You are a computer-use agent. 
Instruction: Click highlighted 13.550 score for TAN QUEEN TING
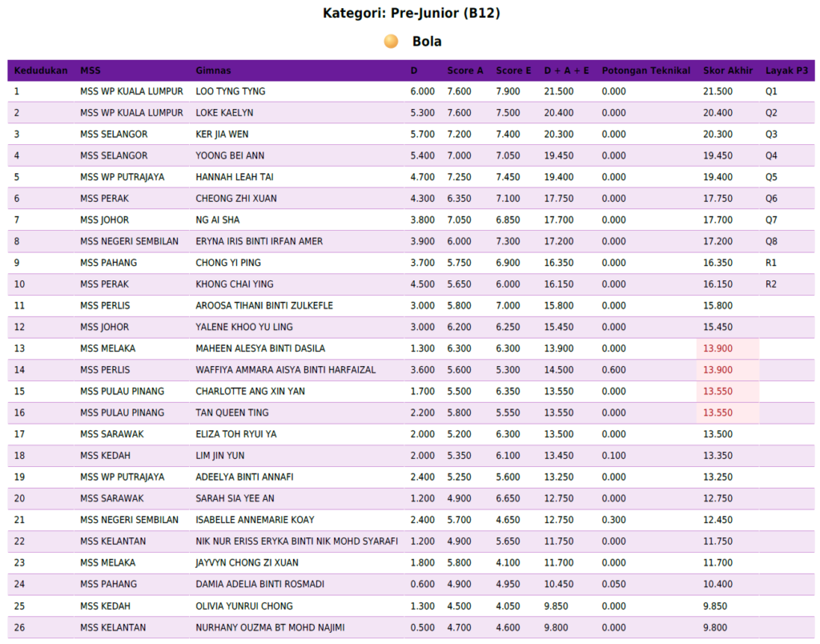[x=717, y=413]
